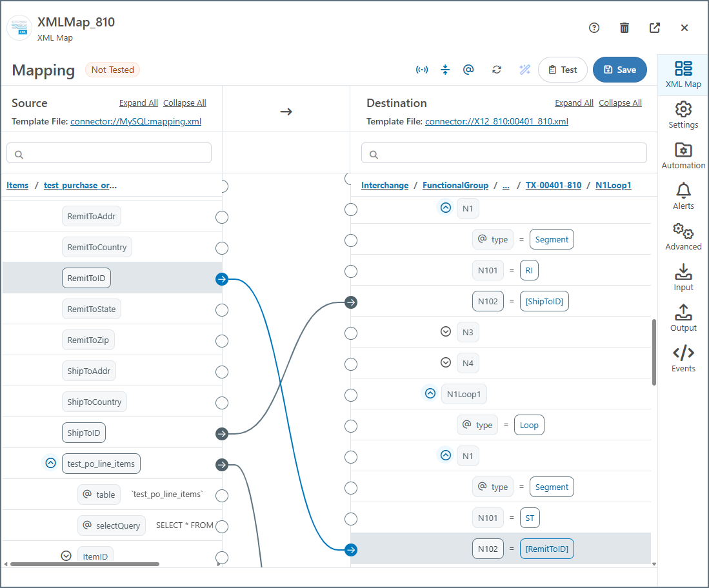Click the magic wand auto-map icon

pos(524,70)
